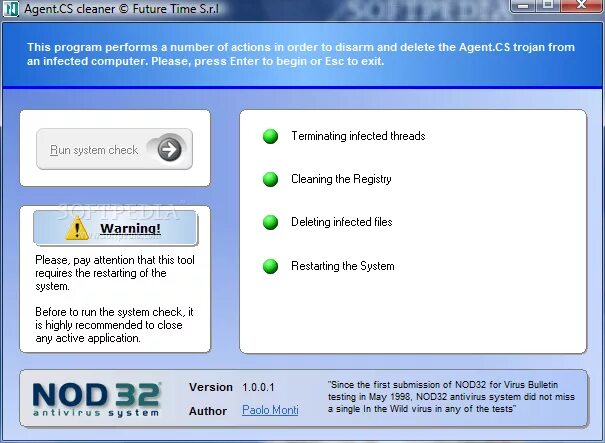Select the Cleaning the Registry text
Image resolution: width=605 pixels, height=443 pixels.
click(341, 179)
